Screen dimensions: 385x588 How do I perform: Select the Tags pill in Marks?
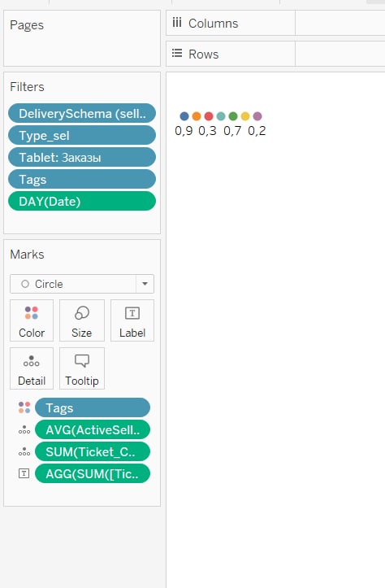(93, 407)
